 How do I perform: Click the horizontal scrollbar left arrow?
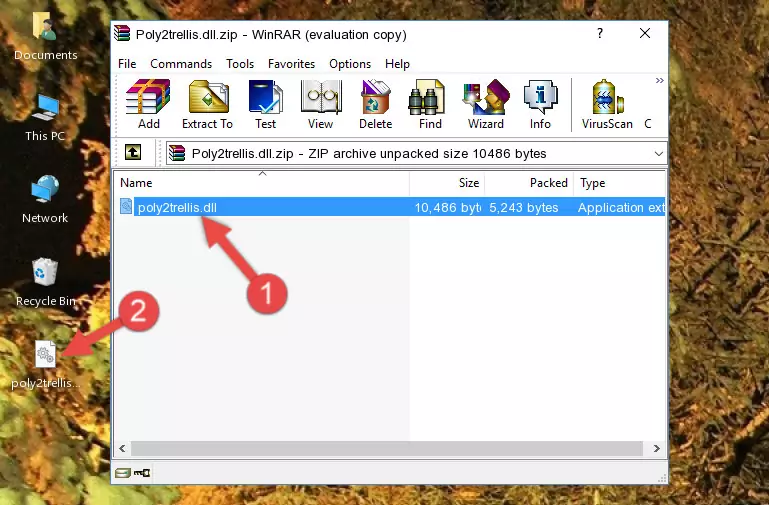(123, 448)
